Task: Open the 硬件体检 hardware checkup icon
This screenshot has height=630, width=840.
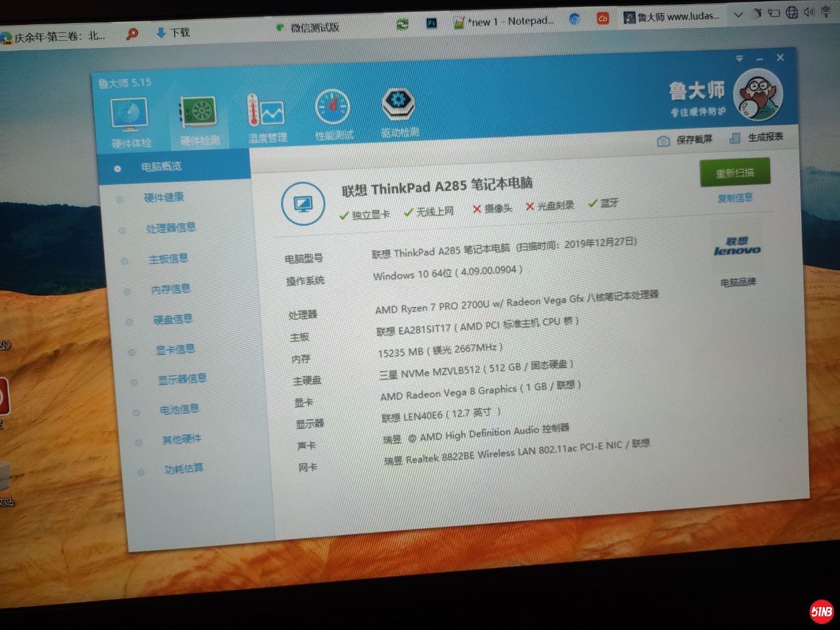Action: tap(129, 115)
